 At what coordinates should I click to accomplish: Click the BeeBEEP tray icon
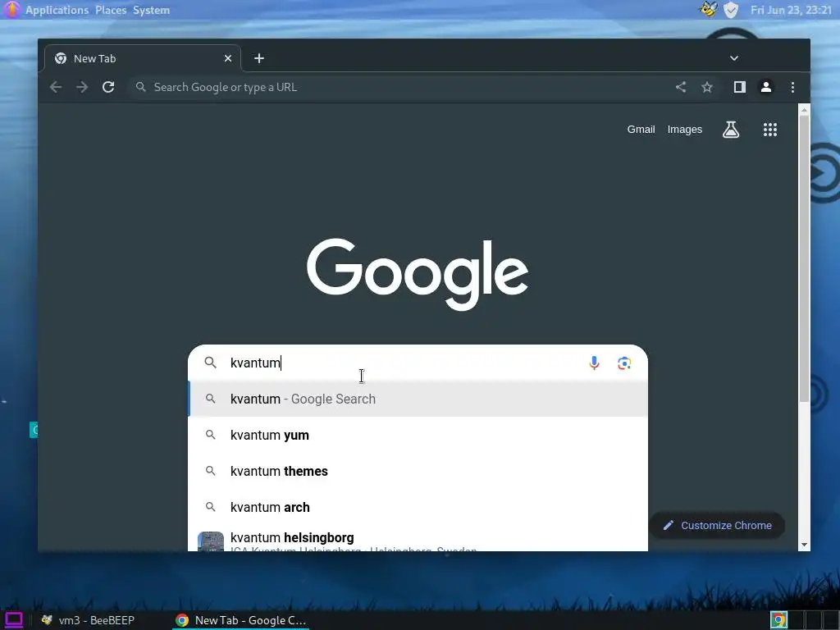click(x=708, y=10)
